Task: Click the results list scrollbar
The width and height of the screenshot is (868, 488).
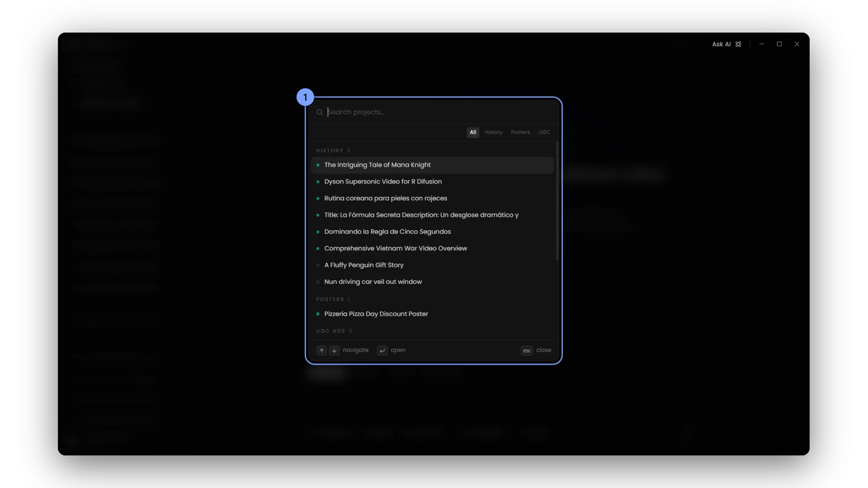Action: click(557, 201)
